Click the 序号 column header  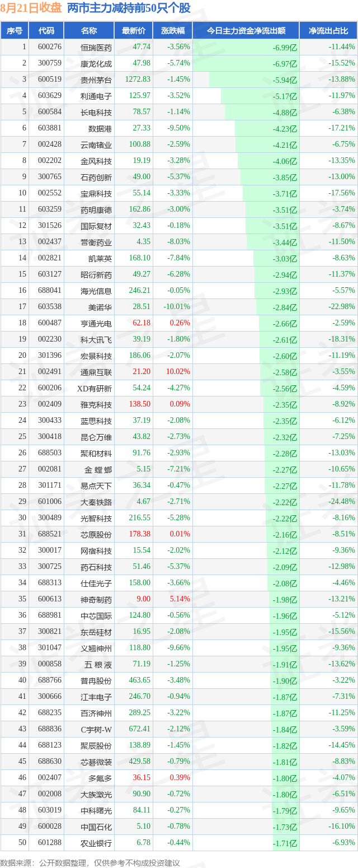click(14, 31)
